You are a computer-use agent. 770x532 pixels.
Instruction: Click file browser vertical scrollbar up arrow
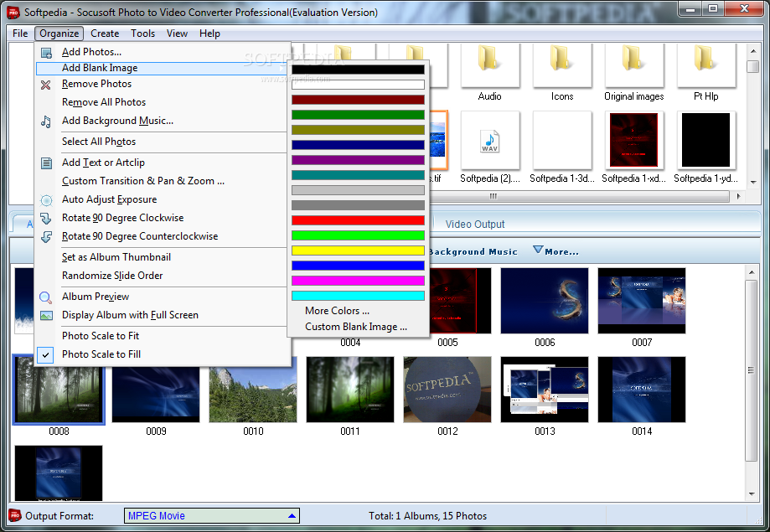(x=752, y=50)
